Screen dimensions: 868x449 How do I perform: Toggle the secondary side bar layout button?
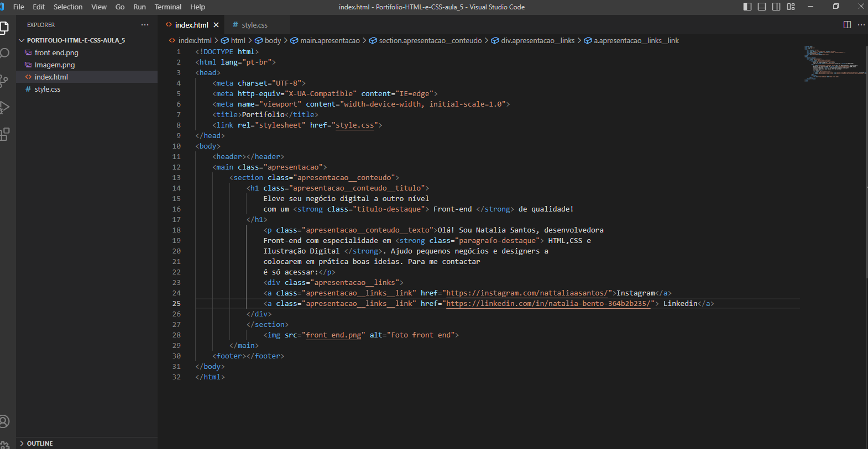pyautogui.click(x=776, y=7)
